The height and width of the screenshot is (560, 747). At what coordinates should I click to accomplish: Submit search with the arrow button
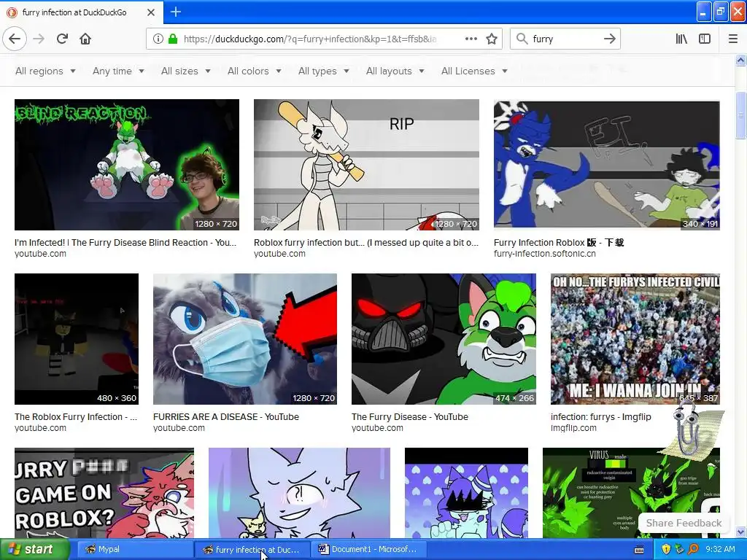point(609,39)
